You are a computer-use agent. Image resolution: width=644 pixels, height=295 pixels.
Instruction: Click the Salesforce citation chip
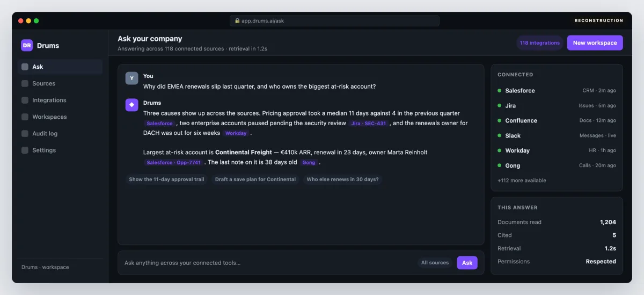159,124
